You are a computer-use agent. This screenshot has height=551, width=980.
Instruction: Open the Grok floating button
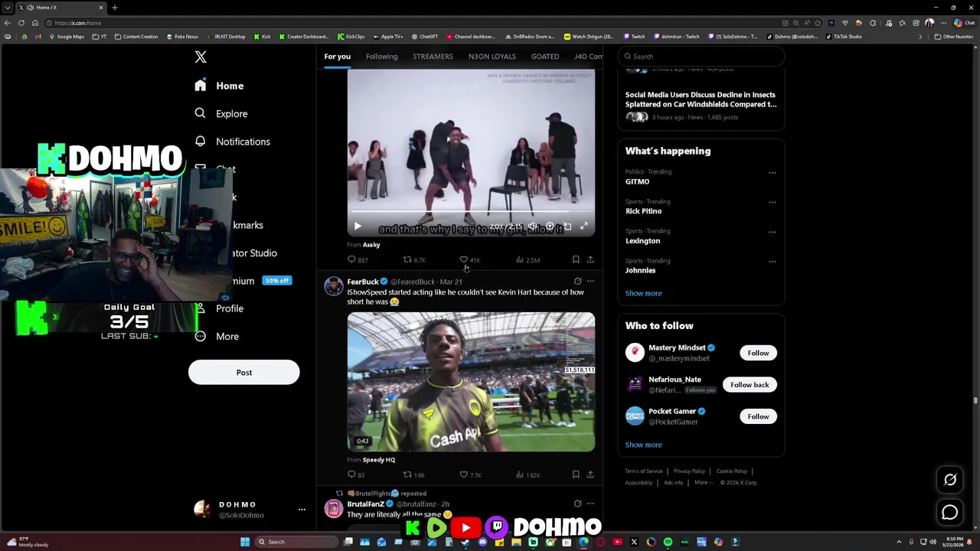(950, 480)
